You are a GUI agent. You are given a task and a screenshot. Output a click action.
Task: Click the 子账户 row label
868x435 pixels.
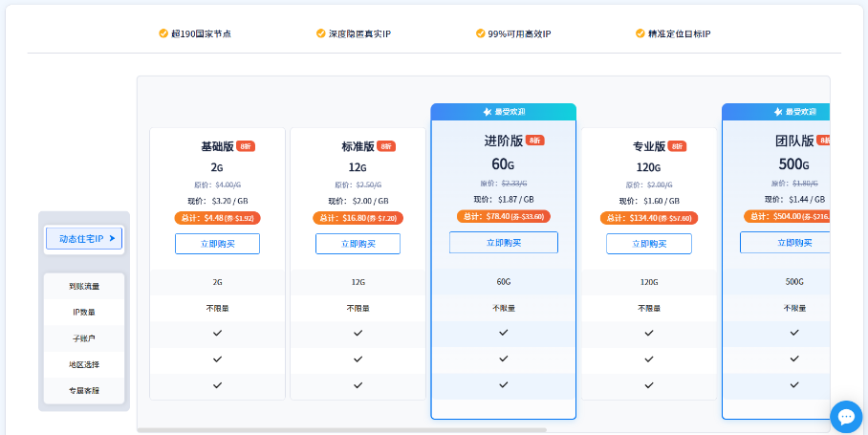[x=84, y=338]
